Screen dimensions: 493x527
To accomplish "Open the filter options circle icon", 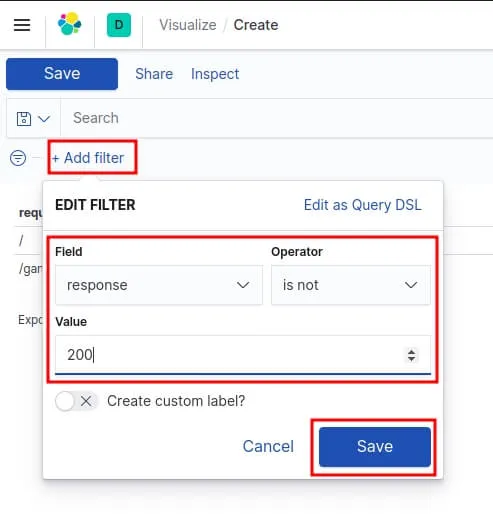I will pyautogui.click(x=18, y=158).
